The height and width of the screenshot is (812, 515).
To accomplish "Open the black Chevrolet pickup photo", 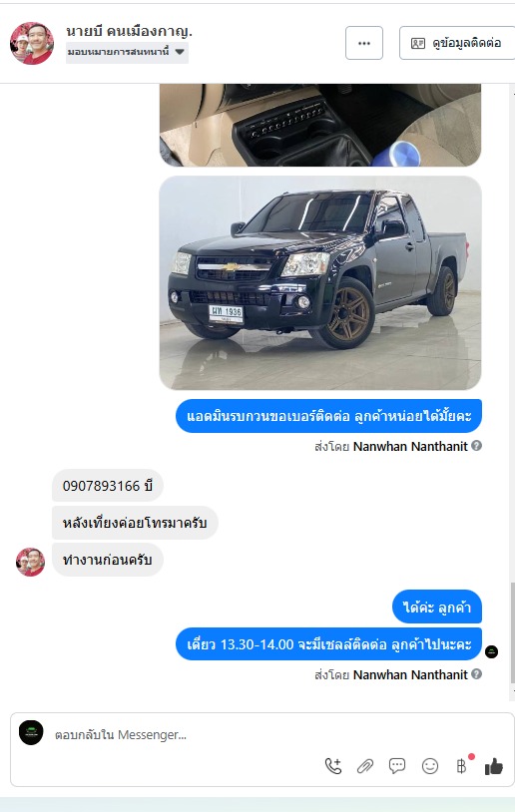I will tap(320, 282).
